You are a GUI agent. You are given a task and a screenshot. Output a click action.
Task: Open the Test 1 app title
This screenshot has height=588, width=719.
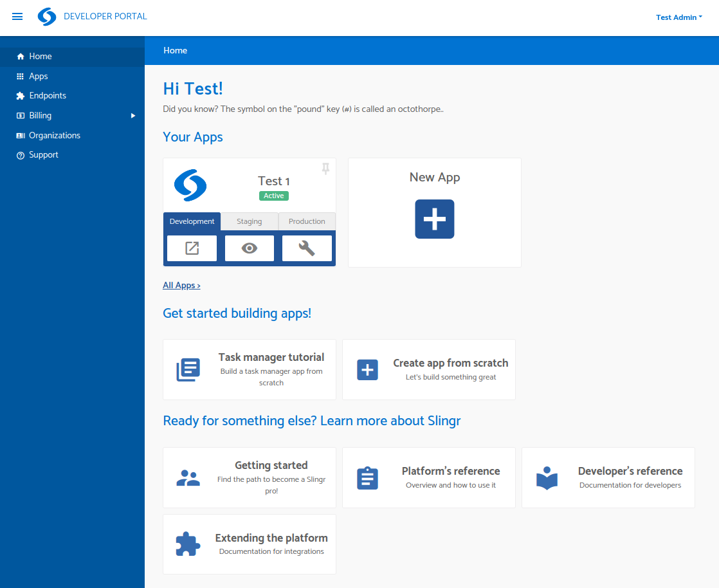click(274, 181)
